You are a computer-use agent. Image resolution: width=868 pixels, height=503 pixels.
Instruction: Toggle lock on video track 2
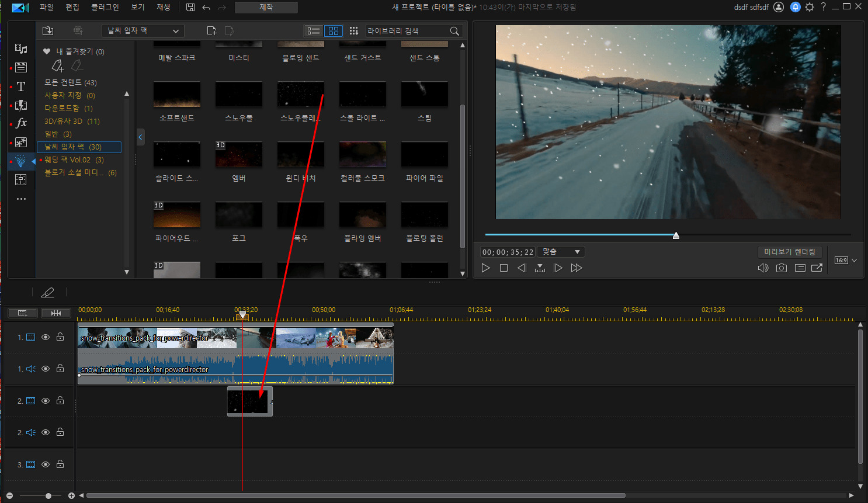(x=60, y=401)
